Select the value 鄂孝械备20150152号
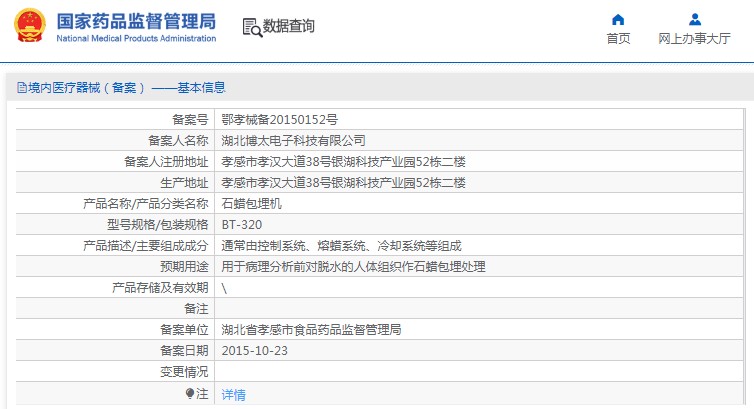Viewport: 754px width, 409px height. click(279, 120)
